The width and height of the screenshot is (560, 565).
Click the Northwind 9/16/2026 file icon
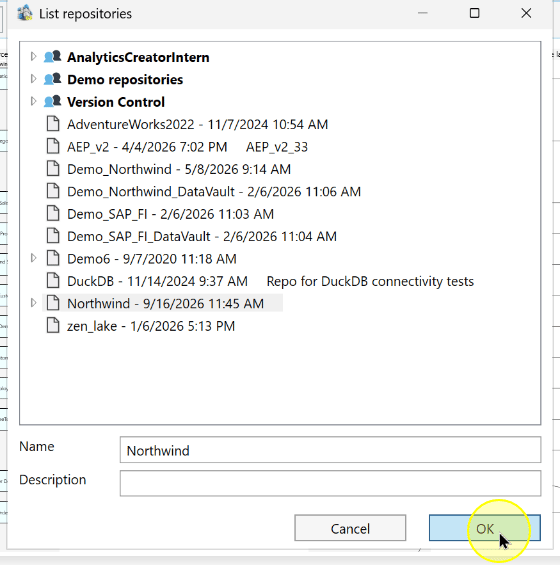pos(53,303)
